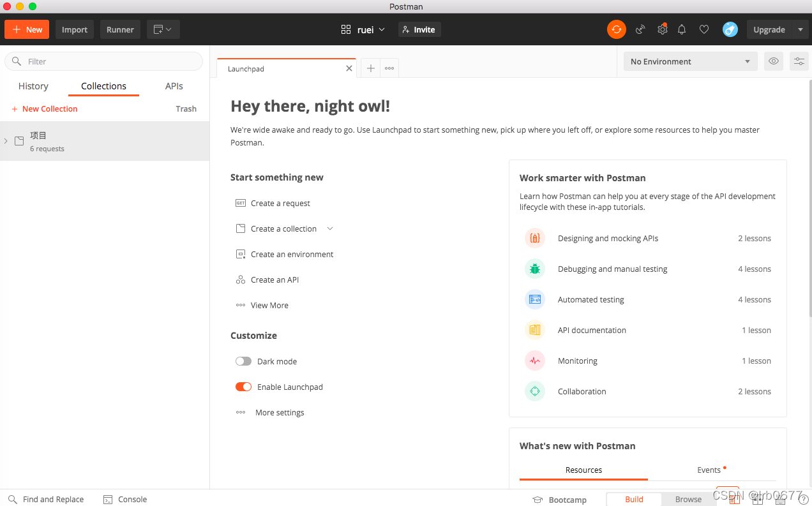Open the Upgrade dropdown arrow
Image resolution: width=812 pixels, height=506 pixels.
click(x=801, y=29)
